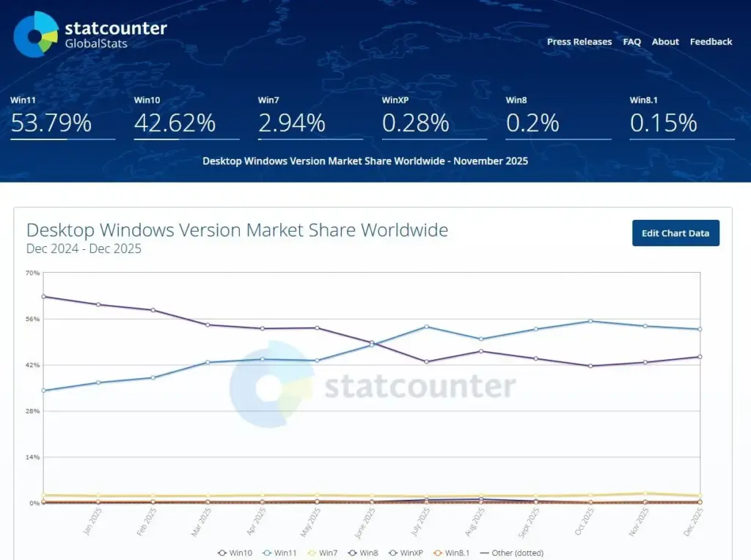The image size is (751, 560).
Task: Click the WinXP legend marker icon
Action: point(392,552)
